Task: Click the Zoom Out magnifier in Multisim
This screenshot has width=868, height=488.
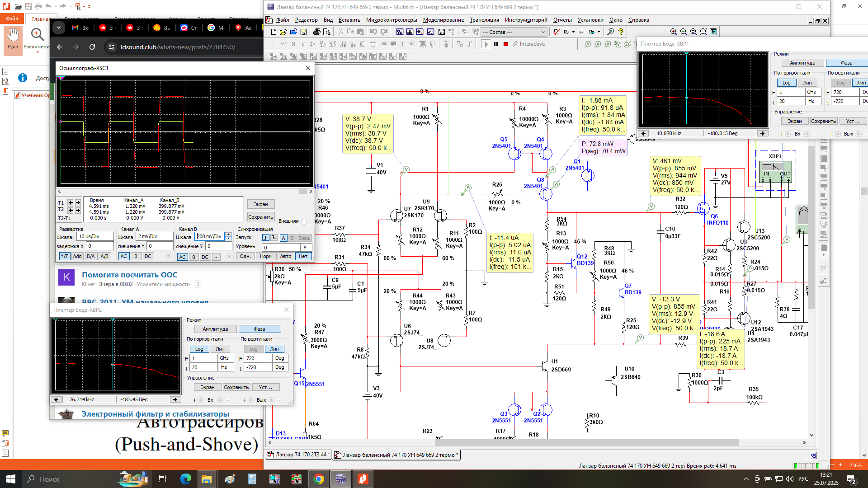Action: 684,32
